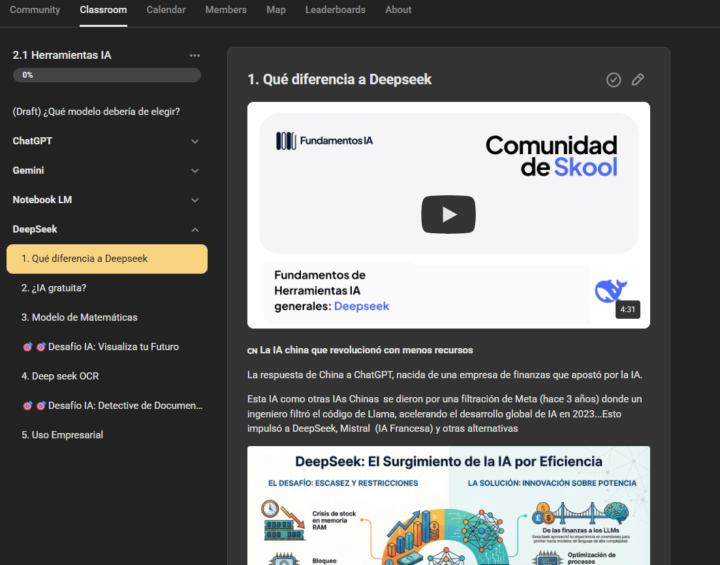The image size is (720, 565).
Task: Play the Deepseek video
Action: (448, 215)
